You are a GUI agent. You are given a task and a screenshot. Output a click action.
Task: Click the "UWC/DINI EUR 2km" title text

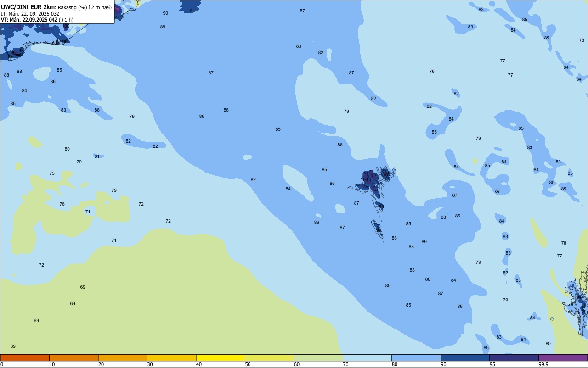[x=28, y=7]
